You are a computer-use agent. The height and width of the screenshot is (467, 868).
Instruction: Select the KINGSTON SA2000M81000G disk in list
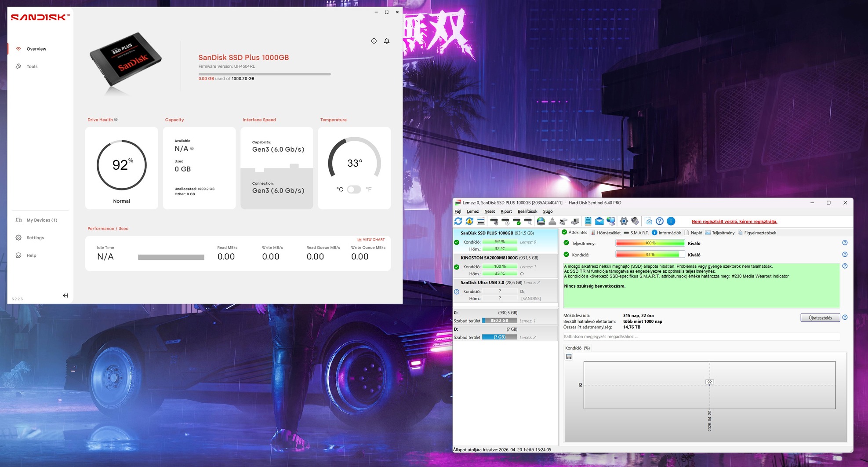505,266
